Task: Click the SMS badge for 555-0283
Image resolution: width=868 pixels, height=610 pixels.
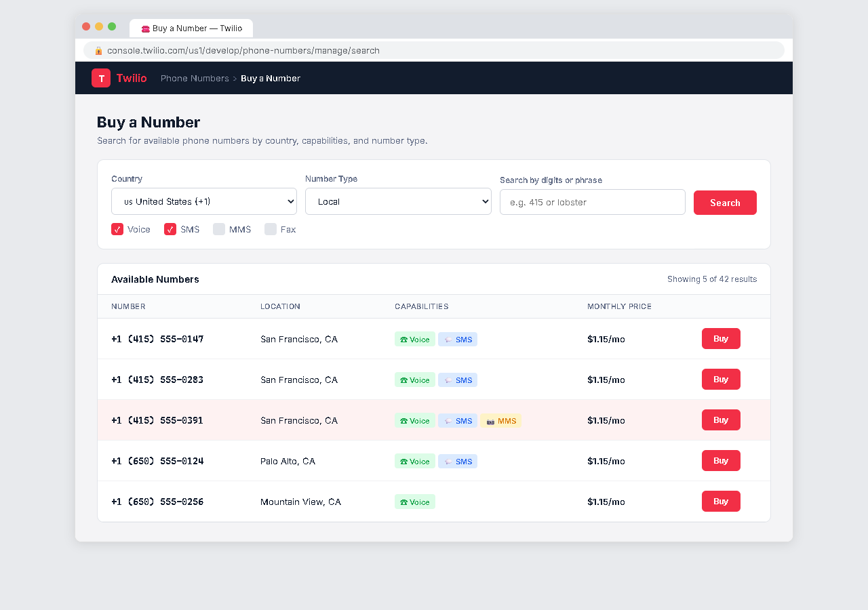Action: coord(458,380)
